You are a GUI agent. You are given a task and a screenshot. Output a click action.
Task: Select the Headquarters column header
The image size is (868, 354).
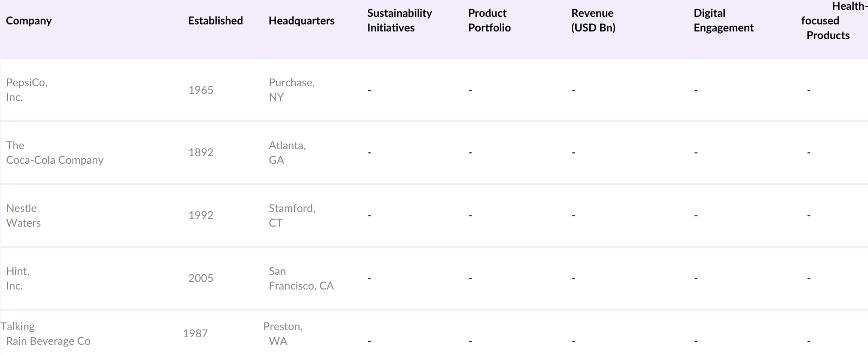tap(301, 21)
